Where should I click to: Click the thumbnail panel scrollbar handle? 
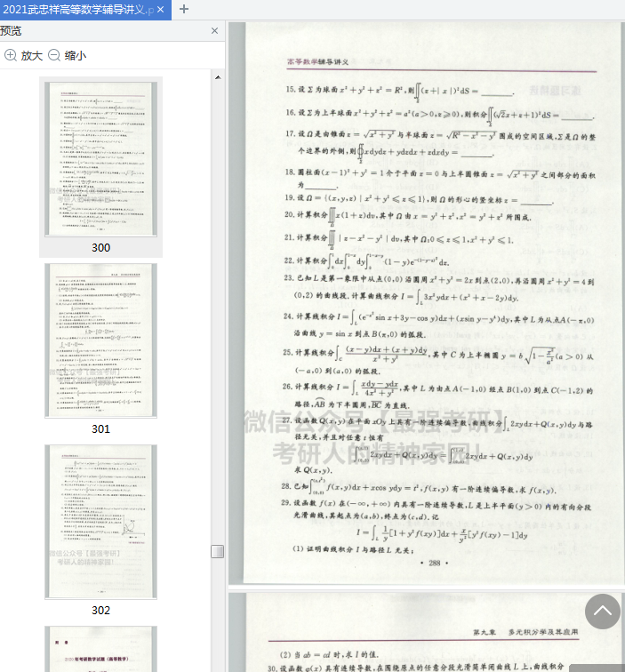[x=218, y=552]
